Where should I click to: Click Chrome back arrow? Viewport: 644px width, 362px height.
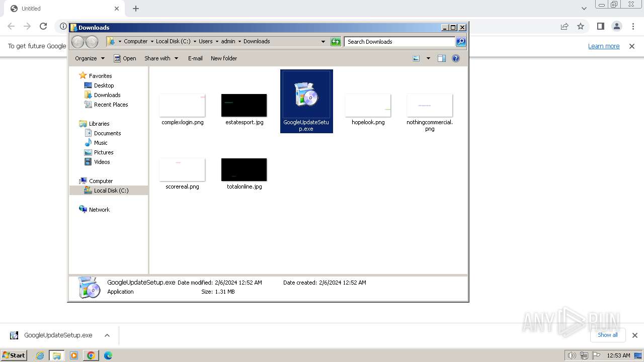pyautogui.click(x=11, y=26)
